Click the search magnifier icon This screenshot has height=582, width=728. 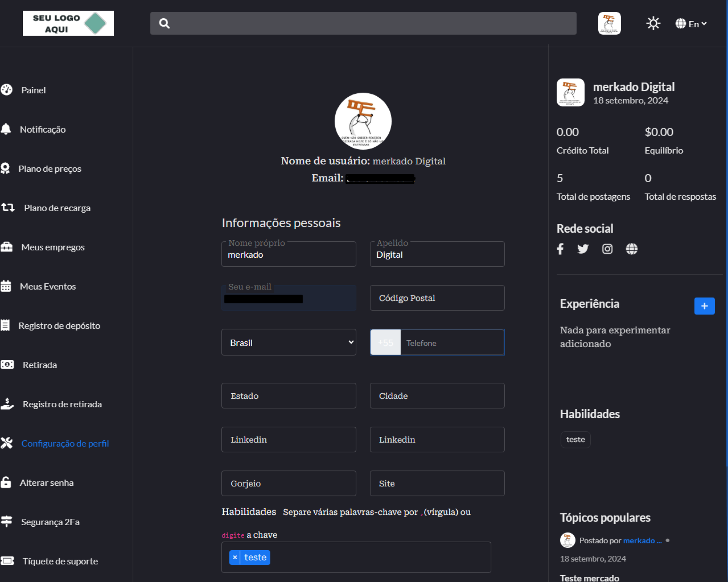164,23
